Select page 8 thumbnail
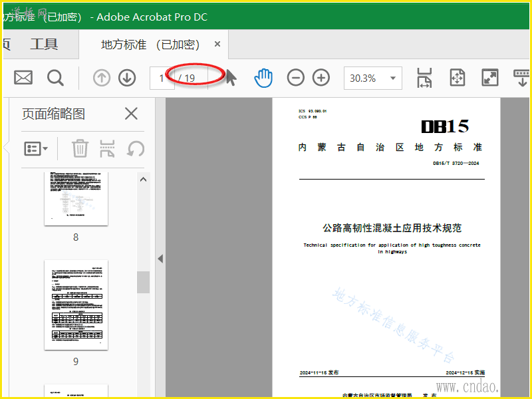The image size is (532, 399). pyautogui.click(x=76, y=198)
